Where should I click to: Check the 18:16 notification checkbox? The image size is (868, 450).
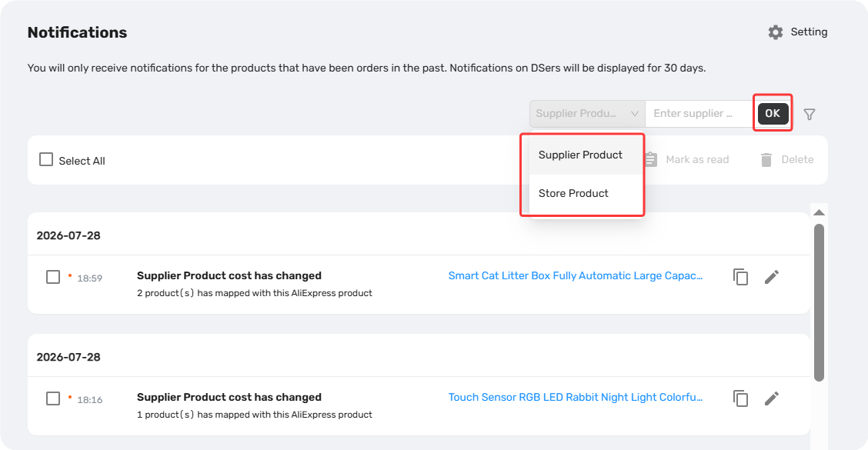(53, 398)
